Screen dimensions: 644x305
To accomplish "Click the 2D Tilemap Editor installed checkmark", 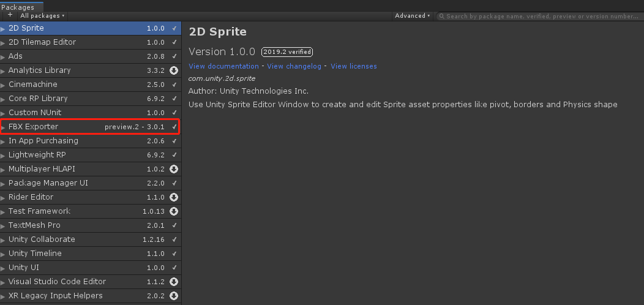I will pos(174,42).
